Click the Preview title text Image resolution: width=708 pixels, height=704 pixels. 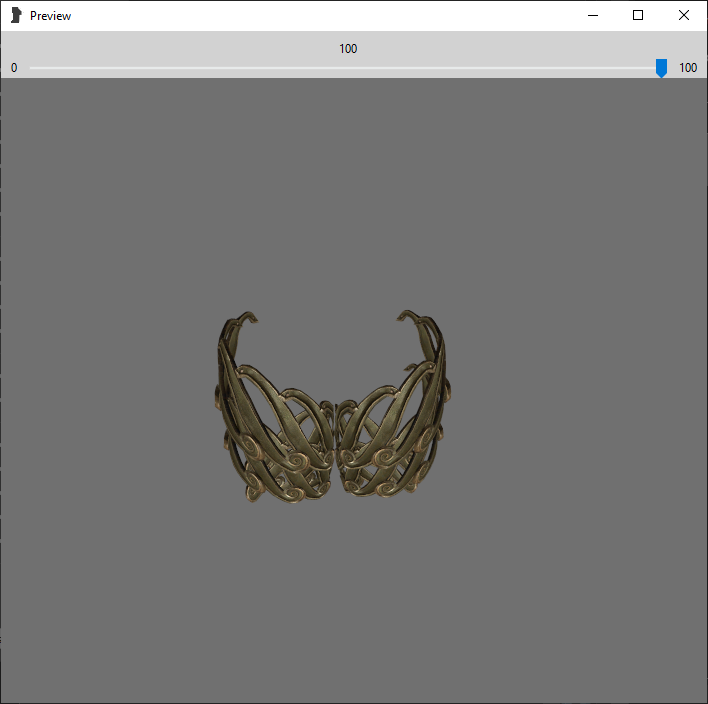tap(51, 16)
